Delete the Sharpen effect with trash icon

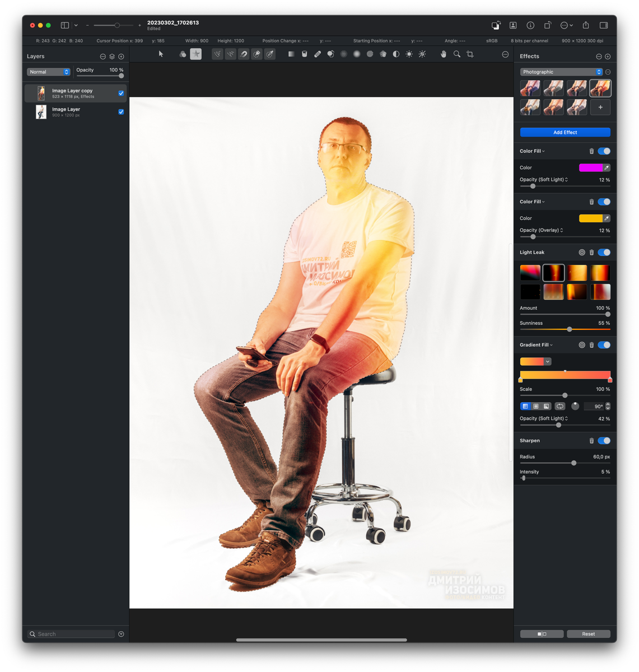pos(591,441)
